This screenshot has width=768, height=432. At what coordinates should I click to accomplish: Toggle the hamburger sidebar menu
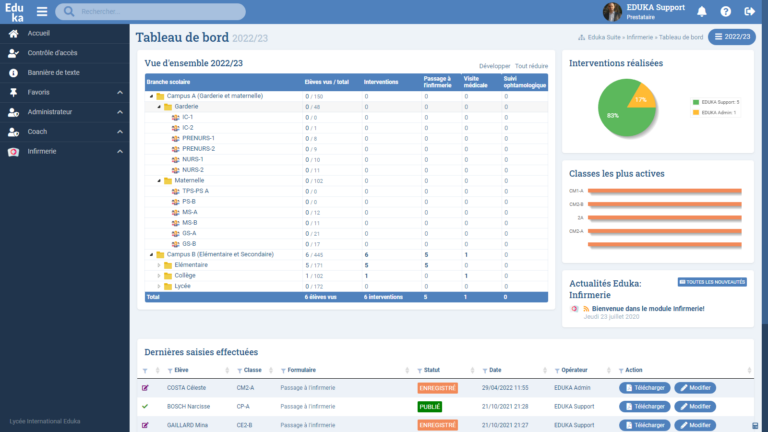click(x=41, y=12)
